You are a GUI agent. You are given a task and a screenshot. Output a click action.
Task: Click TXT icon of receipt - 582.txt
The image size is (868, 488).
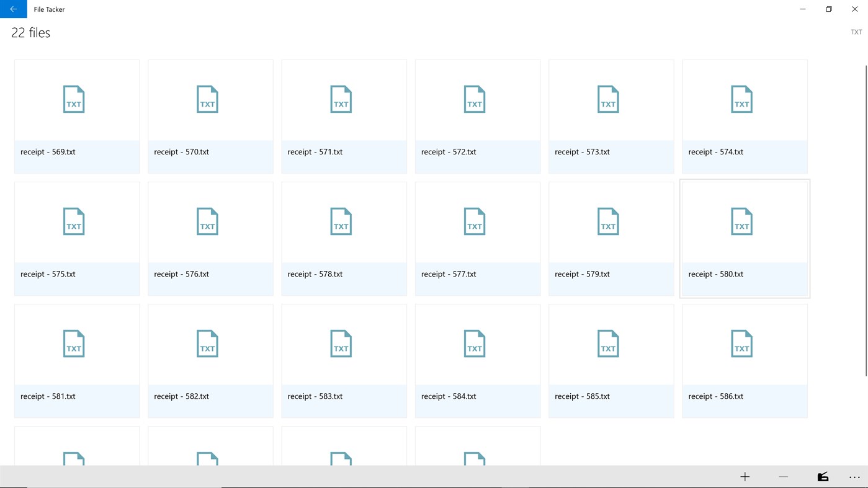[207, 344]
